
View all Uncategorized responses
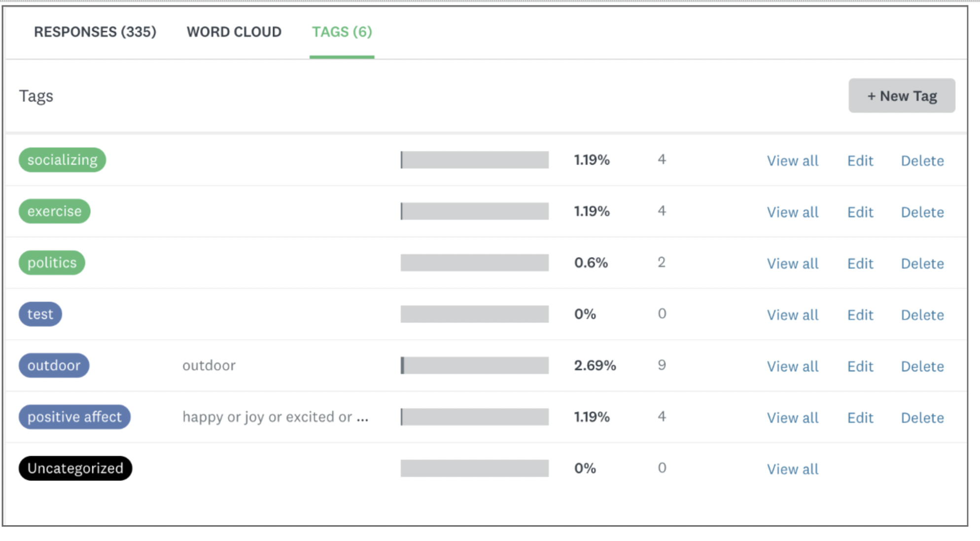point(792,469)
